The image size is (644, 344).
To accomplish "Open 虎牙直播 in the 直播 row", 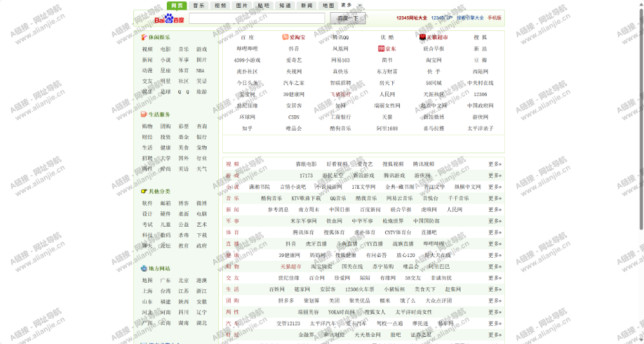I will [x=316, y=244].
